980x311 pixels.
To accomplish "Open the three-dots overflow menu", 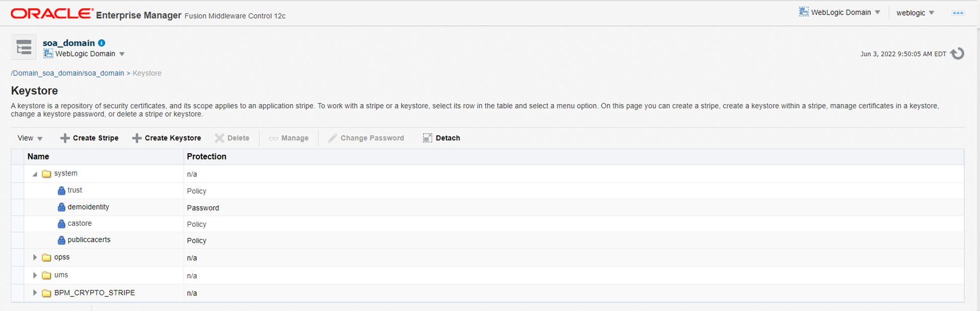I will pos(958,13).
